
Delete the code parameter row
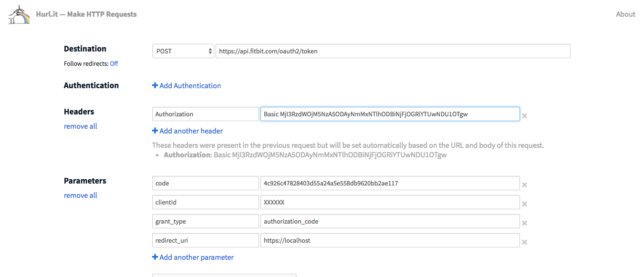(x=524, y=185)
